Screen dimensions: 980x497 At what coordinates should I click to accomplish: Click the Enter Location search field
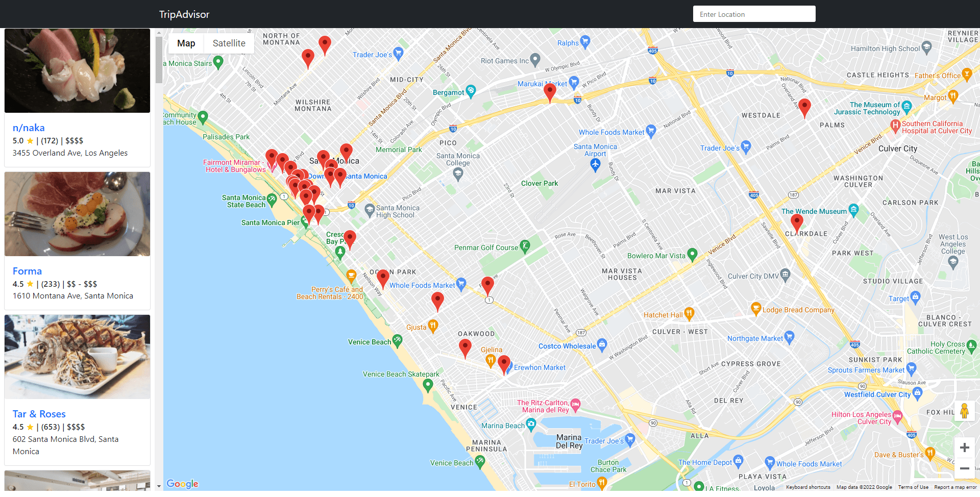pos(754,14)
